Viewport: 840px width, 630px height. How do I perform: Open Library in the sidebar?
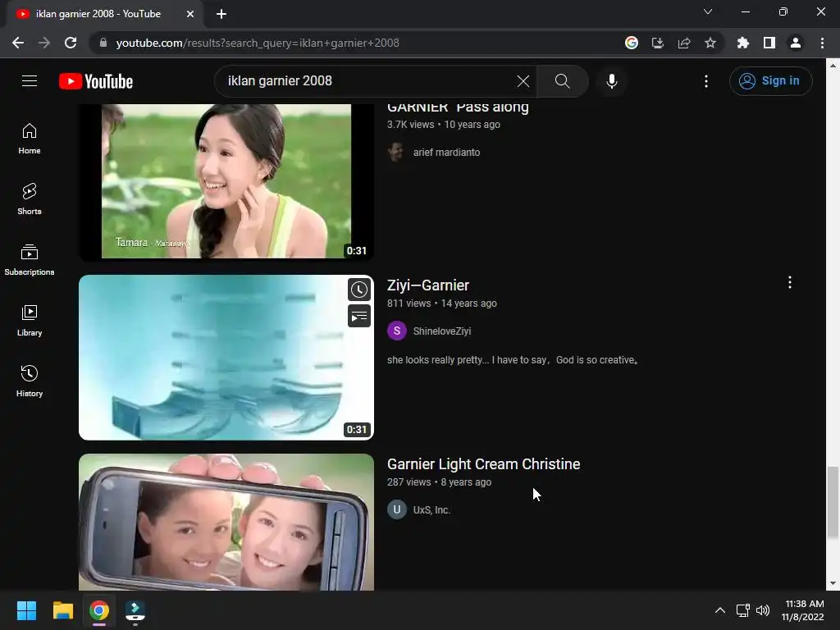(30, 321)
